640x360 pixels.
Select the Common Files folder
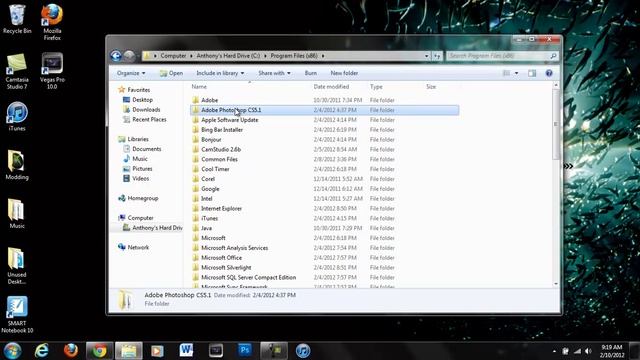point(324,159)
